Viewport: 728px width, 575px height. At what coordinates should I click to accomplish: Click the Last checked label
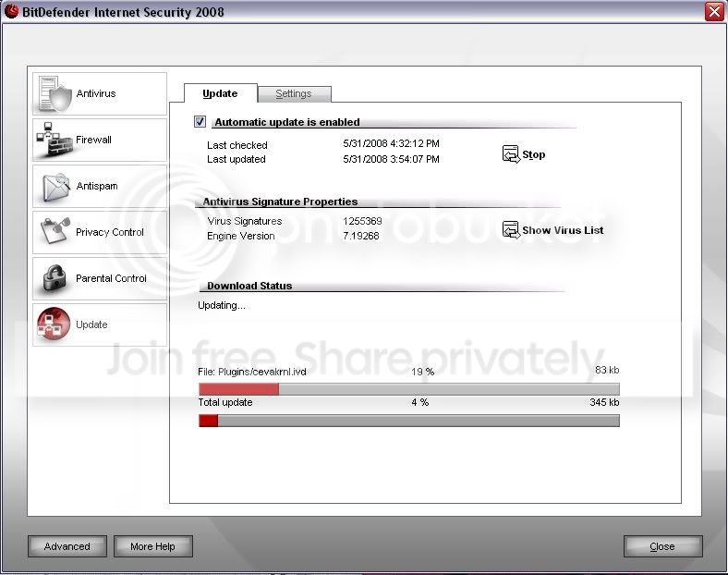tap(237, 145)
